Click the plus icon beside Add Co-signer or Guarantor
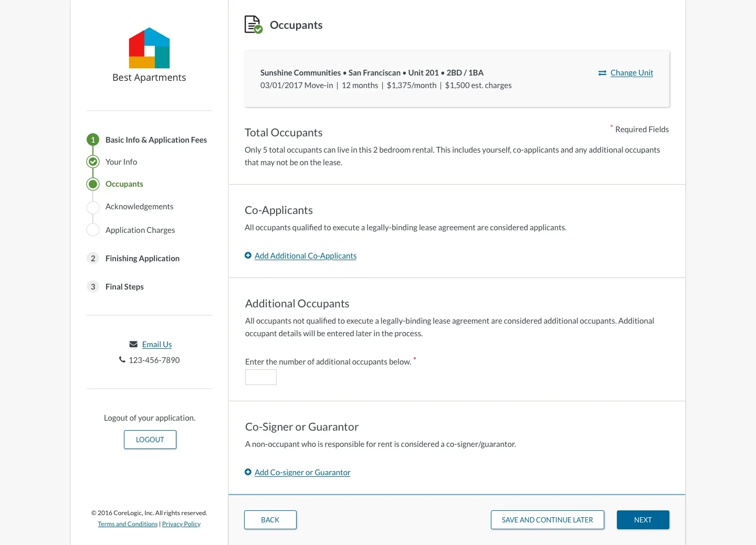Screen dimensions: 756x545 248,472
